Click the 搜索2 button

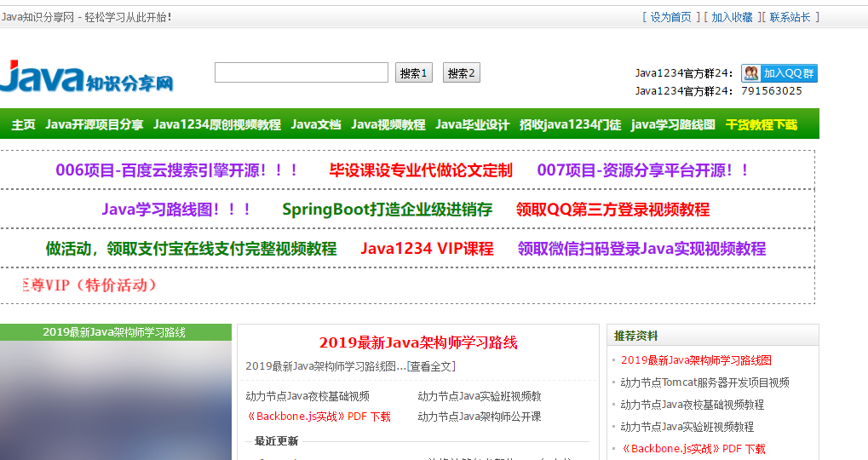pos(461,73)
